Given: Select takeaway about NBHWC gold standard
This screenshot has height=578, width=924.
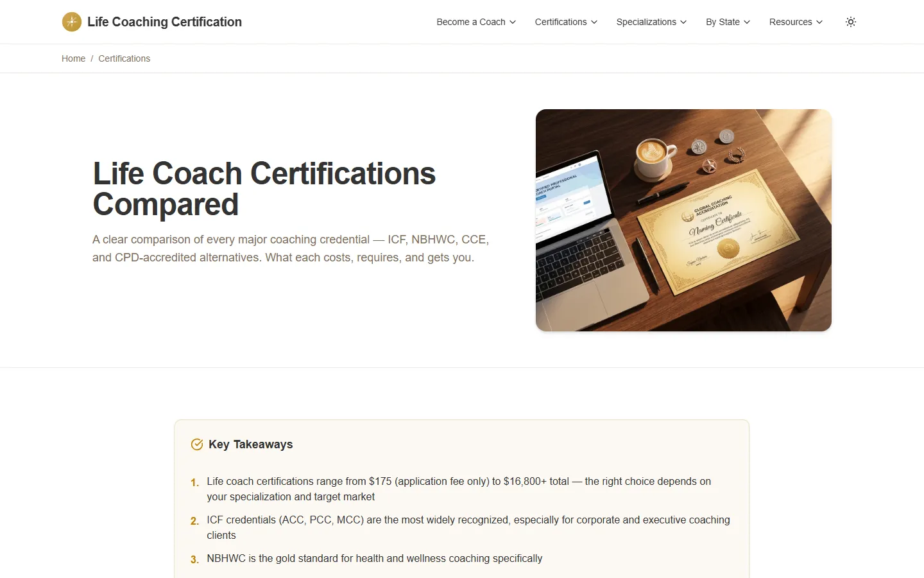Looking at the screenshot, I should tap(374, 558).
